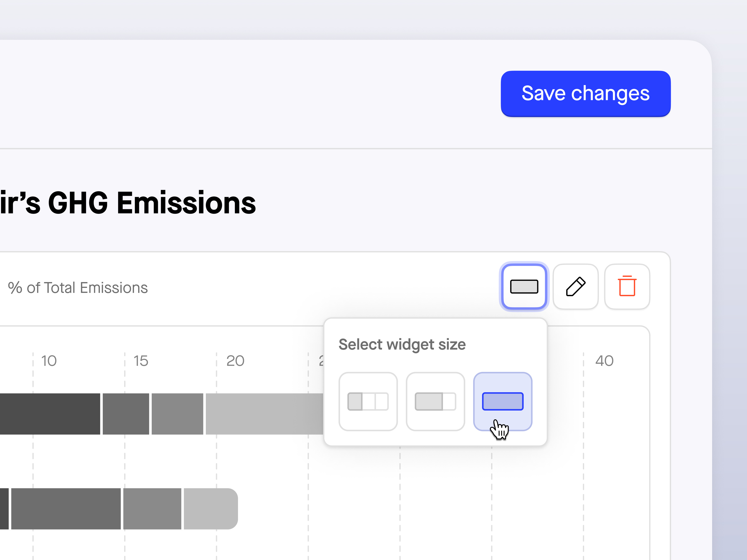Click the red trash delete icon
Screen dimensions: 747x560
[x=627, y=287]
